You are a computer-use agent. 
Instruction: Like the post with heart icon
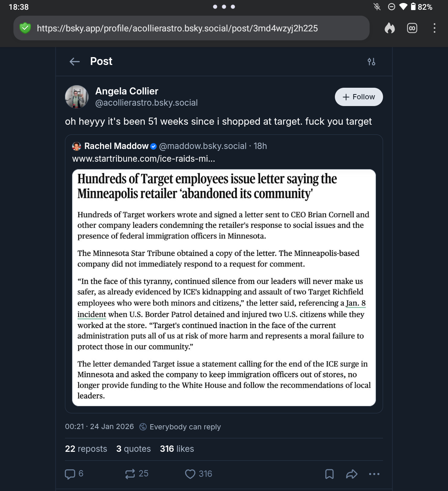[x=190, y=474]
